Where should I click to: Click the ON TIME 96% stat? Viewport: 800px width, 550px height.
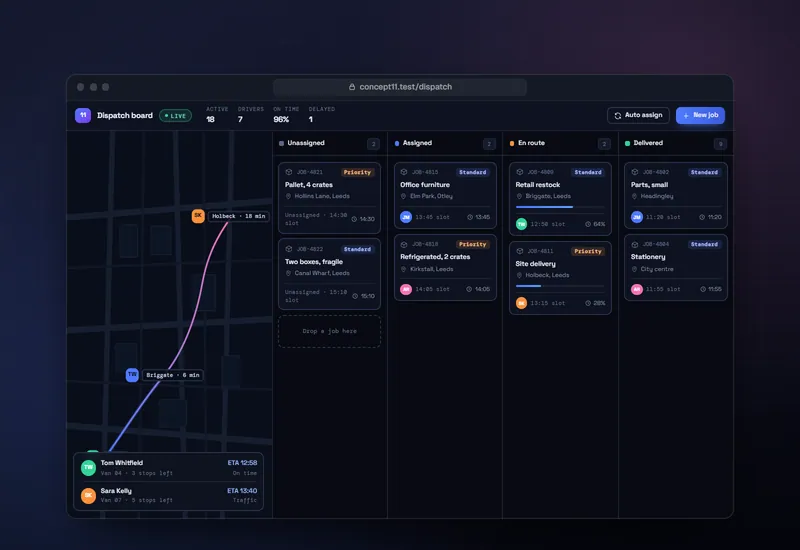[286, 115]
